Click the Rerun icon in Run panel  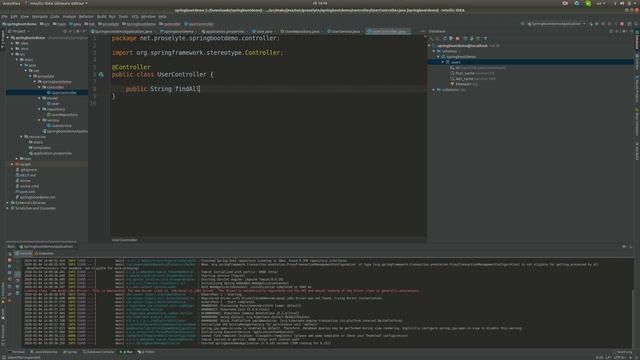pyautogui.click(x=10, y=254)
